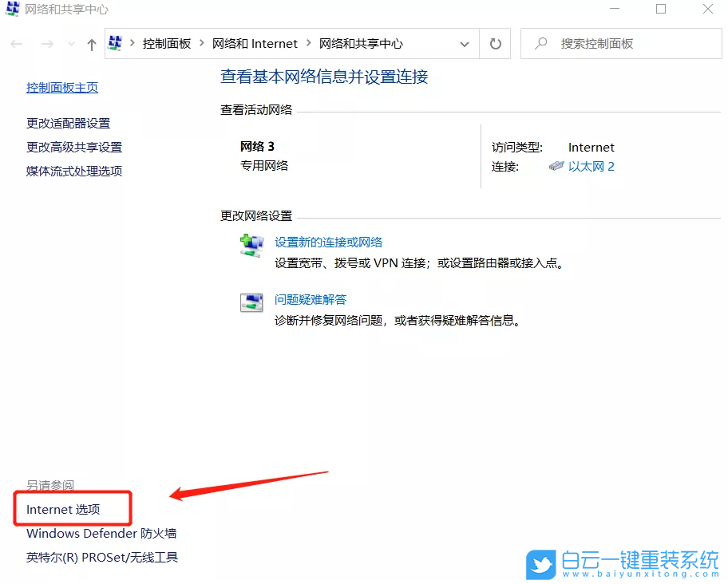
Task: Click the network icon inside the address bar
Action: point(114,43)
